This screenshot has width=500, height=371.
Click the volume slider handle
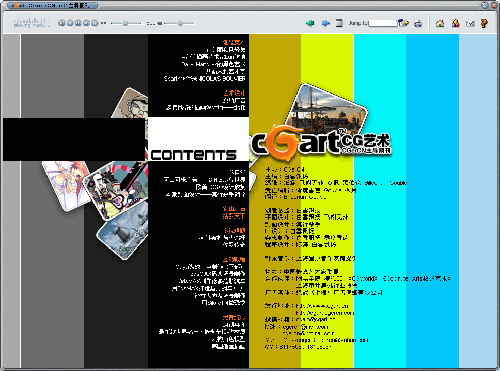180,23
